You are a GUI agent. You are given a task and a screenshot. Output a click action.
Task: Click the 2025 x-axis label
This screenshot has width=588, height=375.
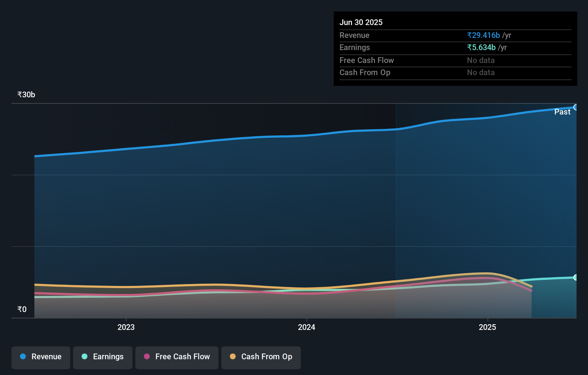(x=487, y=327)
